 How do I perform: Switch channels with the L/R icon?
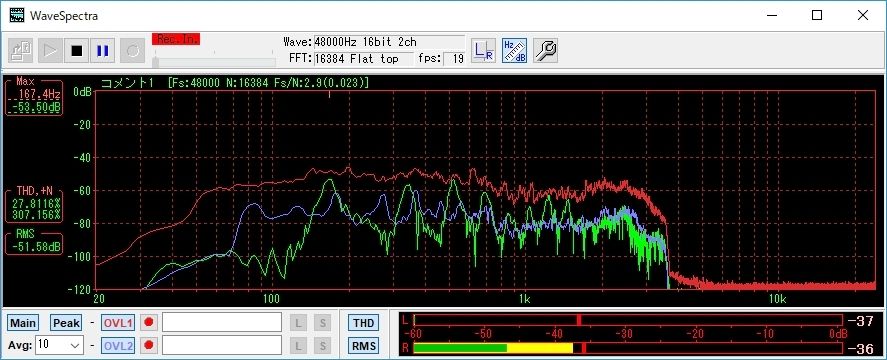click(x=484, y=50)
